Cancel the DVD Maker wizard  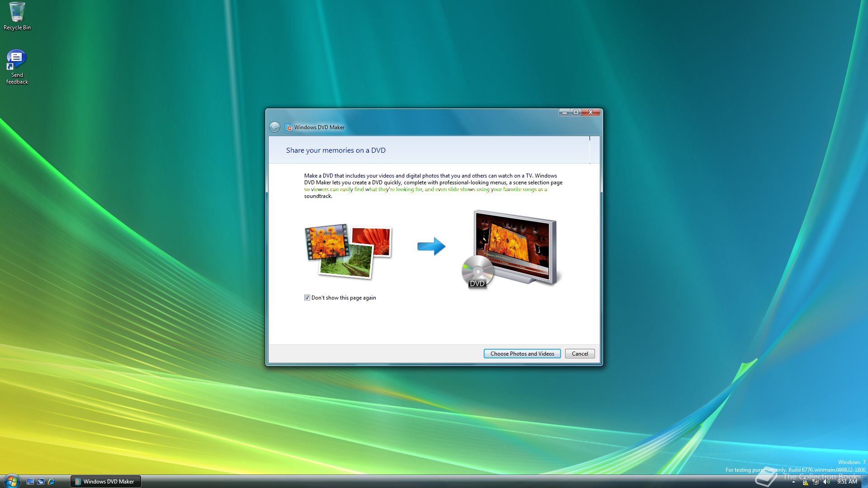point(580,354)
